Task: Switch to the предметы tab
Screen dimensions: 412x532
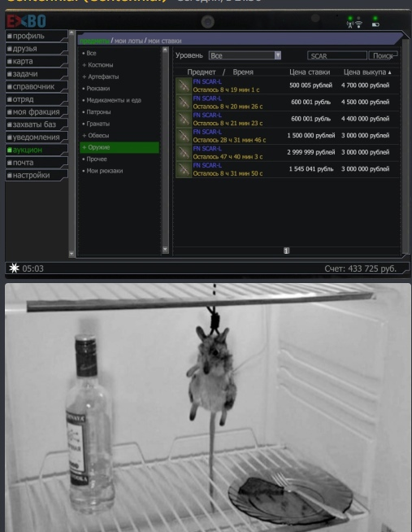Action: pyautogui.click(x=94, y=41)
